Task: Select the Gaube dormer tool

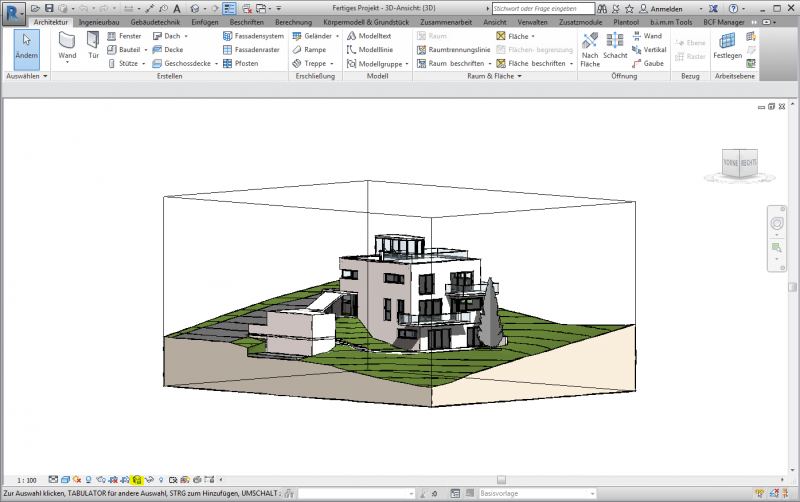Action: pos(647,63)
